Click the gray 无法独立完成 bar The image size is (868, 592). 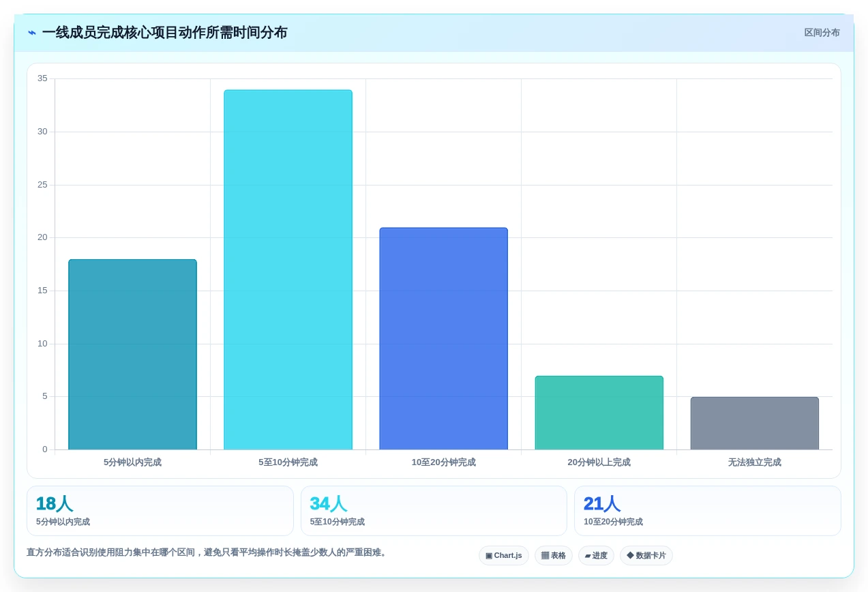[x=754, y=424]
